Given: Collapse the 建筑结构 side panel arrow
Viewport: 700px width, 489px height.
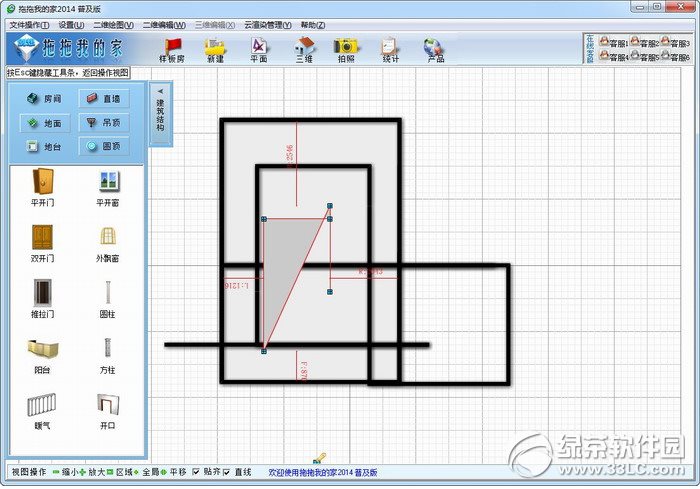Looking at the screenshot, I should click(160, 91).
